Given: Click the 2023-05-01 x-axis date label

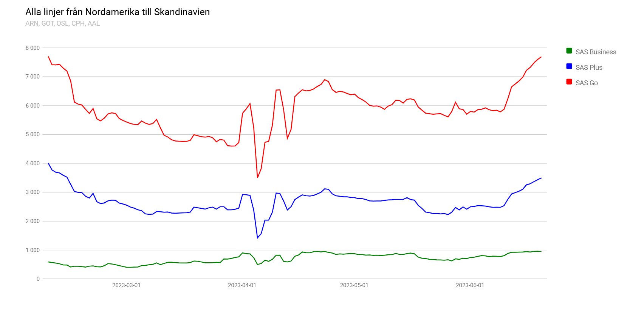Looking at the screenshot, I should coord(354,285).
